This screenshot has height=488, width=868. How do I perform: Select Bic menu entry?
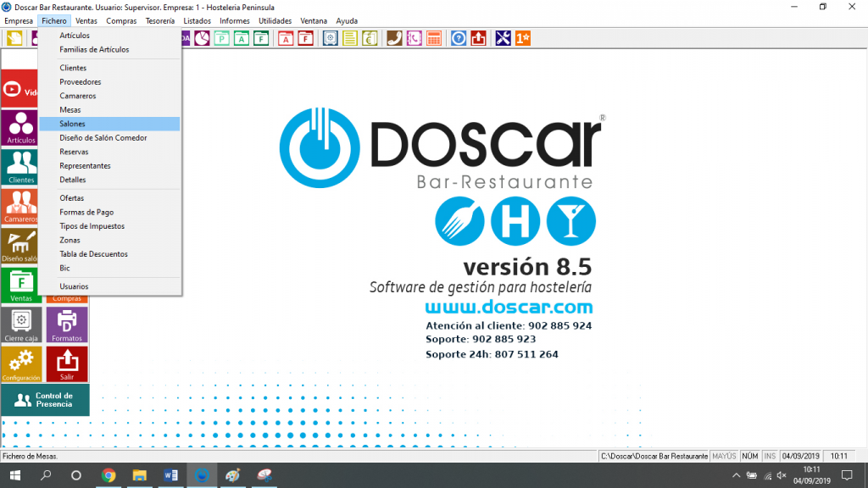click(x=109, y=268)
